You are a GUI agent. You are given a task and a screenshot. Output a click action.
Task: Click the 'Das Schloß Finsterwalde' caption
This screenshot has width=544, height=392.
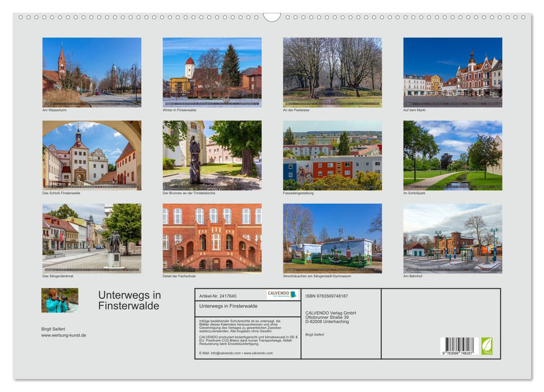(x=61, y=193)
